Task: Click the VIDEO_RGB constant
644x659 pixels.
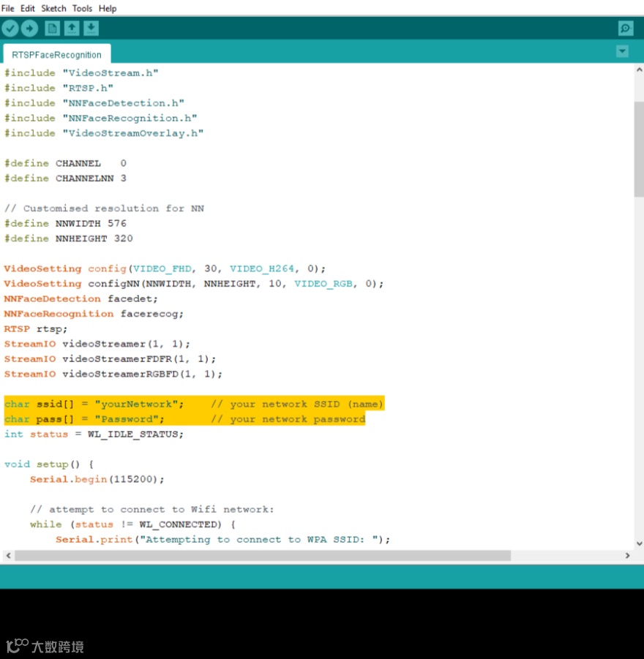Action: click(x=323, y=284)
